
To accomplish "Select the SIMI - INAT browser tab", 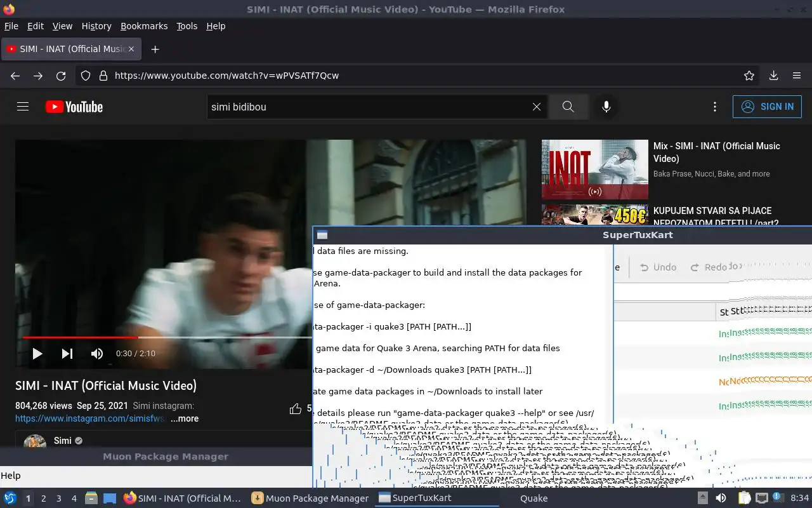I will tap(70, 49).
